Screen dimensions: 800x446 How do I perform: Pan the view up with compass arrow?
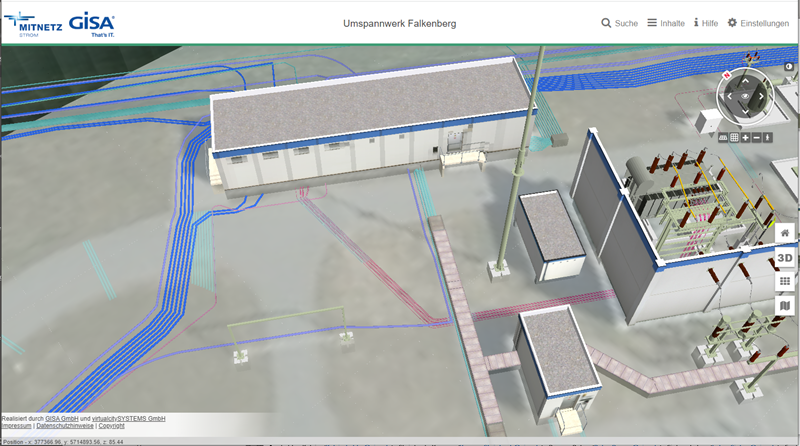point(745,81)
